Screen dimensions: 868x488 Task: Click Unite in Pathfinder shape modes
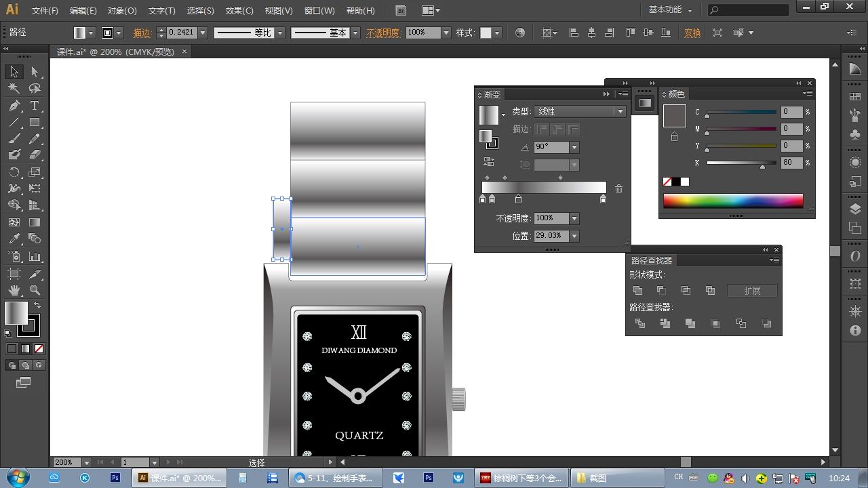pos(637,291)
